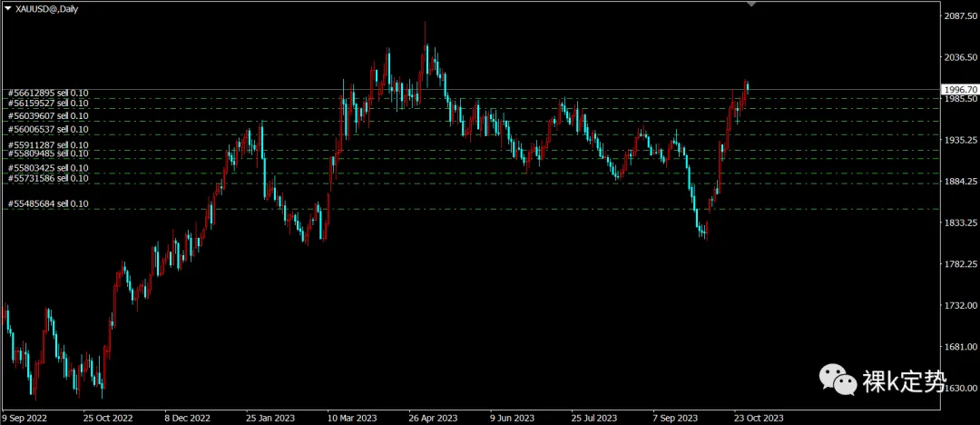This screenshot has width=980, height=425.
Task: Select sell order #56006537 label
Action: (x=48, y=130)
